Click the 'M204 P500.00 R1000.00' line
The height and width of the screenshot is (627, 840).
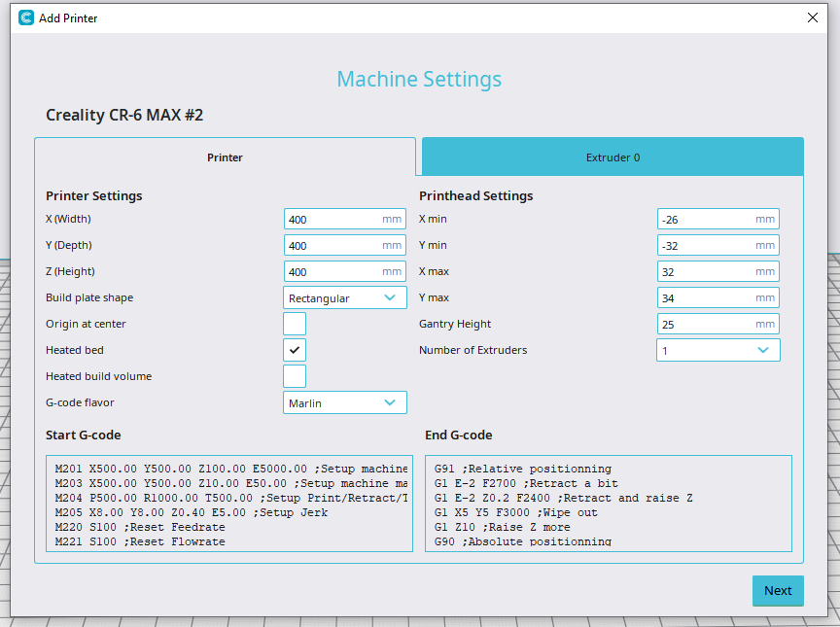tap(231, 498)
